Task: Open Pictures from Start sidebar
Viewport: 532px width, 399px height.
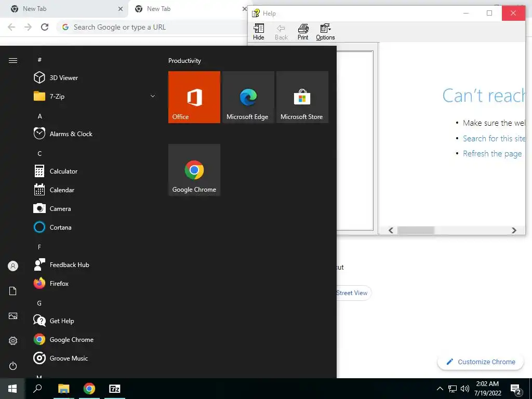Action: [13, 316]
